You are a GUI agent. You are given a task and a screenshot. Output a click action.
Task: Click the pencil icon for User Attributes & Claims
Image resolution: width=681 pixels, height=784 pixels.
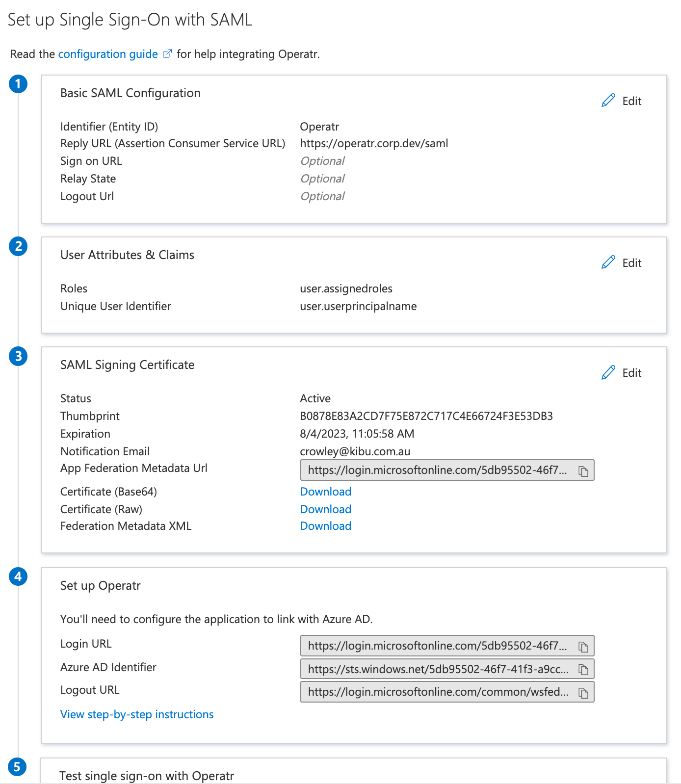(x=608, y=262)
